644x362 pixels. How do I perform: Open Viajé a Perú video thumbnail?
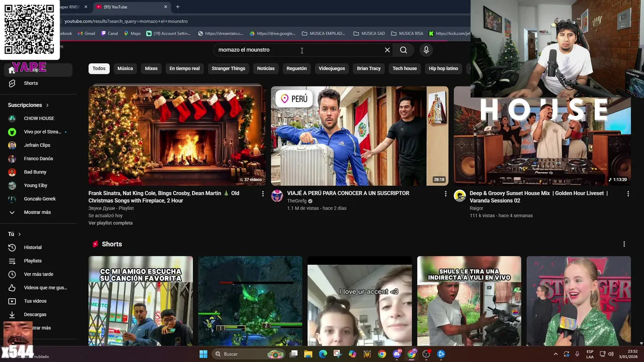(x=359, y=136)
